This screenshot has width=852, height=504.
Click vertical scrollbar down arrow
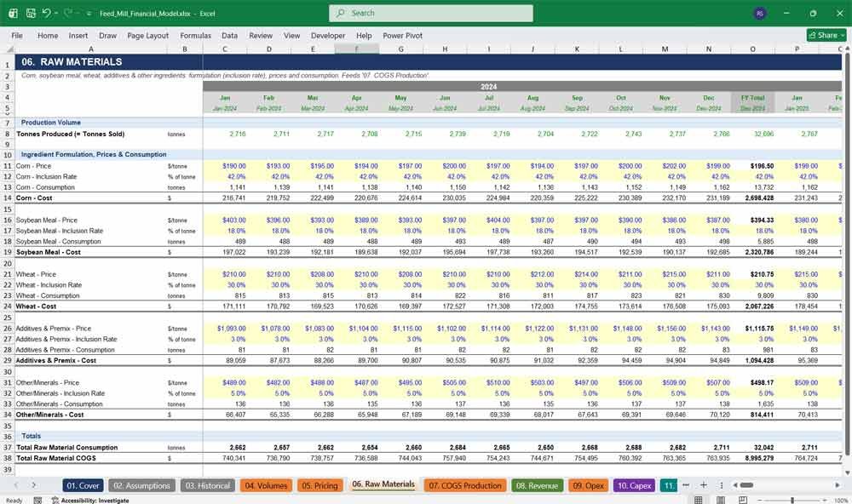[x=847, y=473]
